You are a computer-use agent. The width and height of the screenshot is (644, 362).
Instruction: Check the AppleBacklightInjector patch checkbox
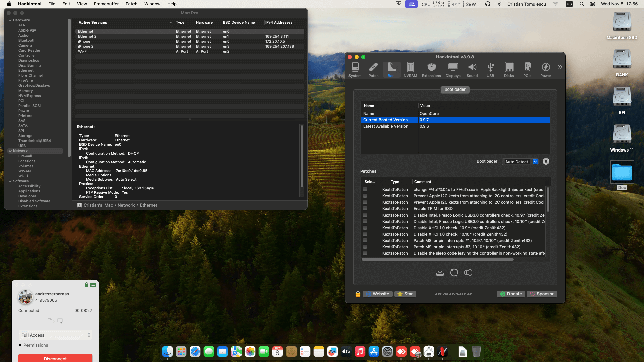(365, 189)
